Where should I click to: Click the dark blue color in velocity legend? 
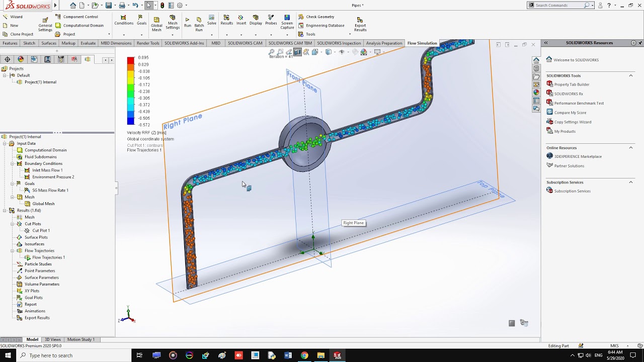pos(131,121)
